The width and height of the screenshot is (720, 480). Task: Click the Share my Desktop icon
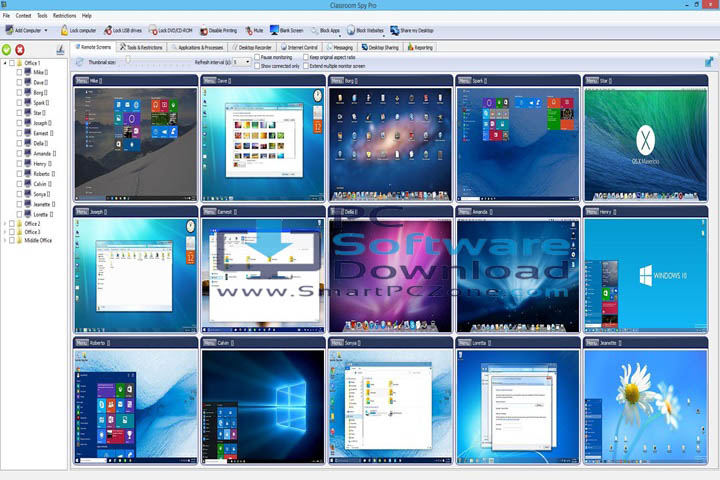394,30
